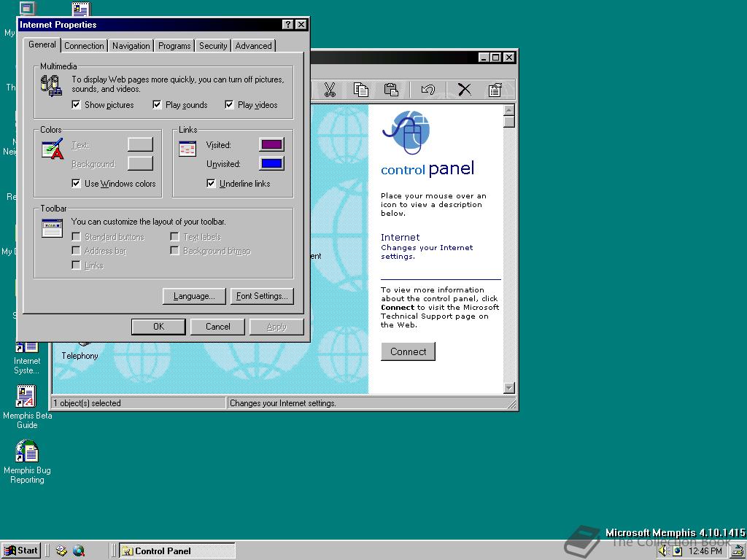Click the Connect button in Control Panel

409,351
